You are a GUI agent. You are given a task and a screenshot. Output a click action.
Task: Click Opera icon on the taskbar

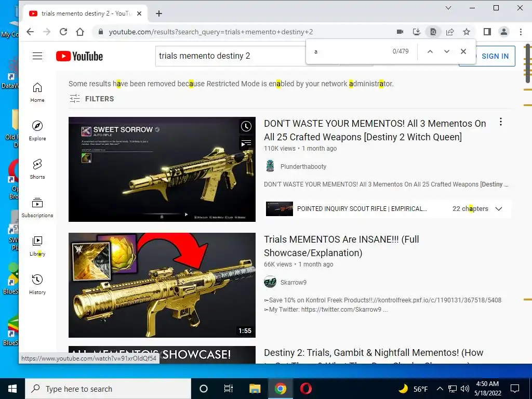305,389
